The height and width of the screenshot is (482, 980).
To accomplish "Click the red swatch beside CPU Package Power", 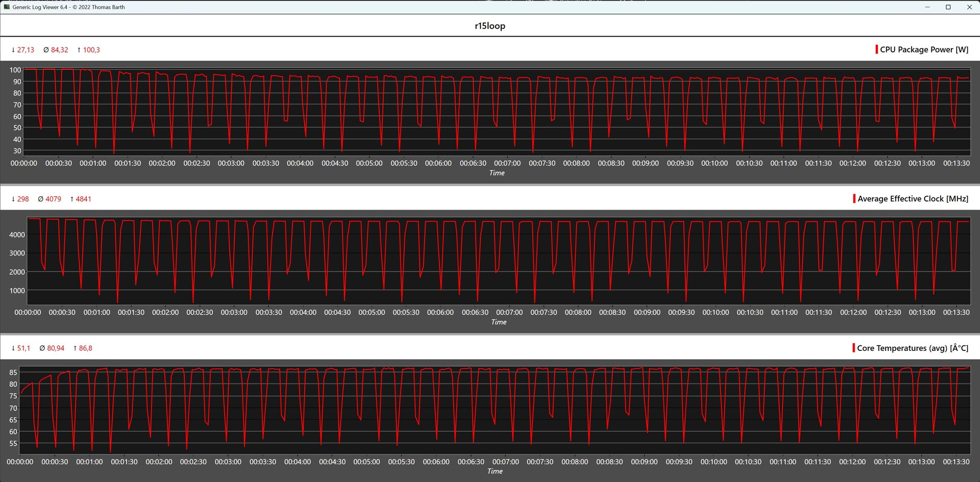I will tap(876, 49).
